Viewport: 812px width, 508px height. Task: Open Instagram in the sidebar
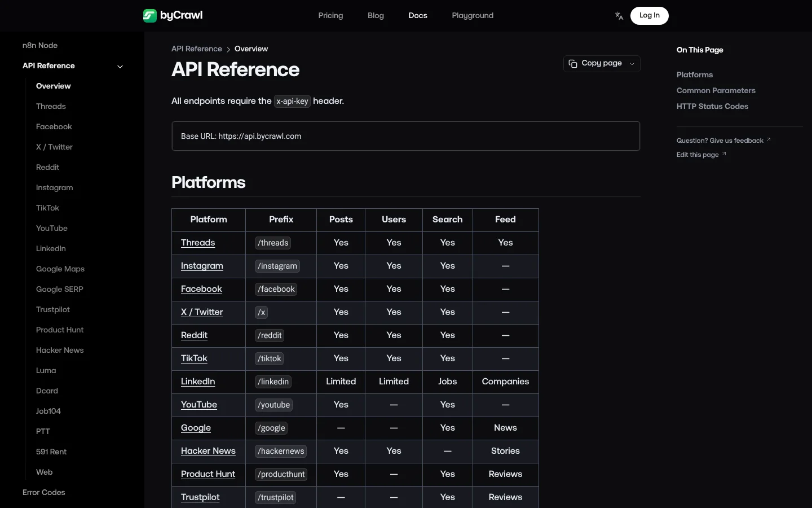pos(55,187)
